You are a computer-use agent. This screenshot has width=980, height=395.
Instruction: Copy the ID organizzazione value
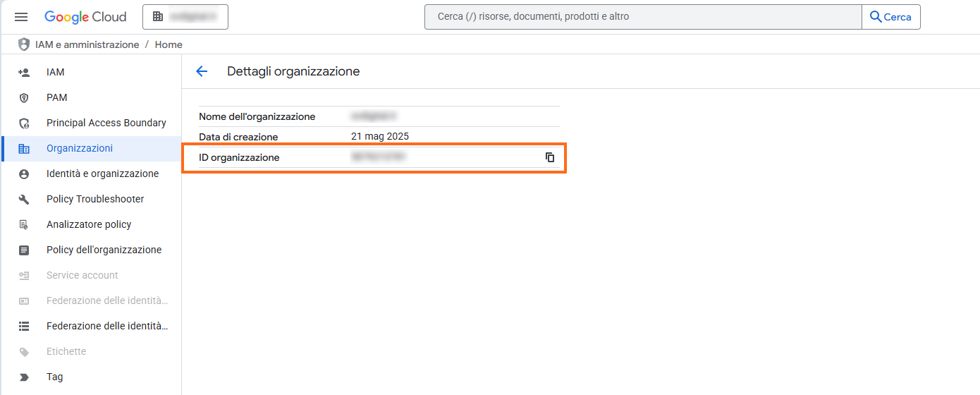(550, 157)
